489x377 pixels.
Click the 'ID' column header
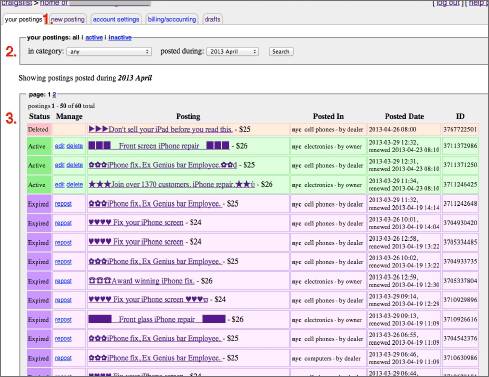pyautogui.click(x=460, y=116)
